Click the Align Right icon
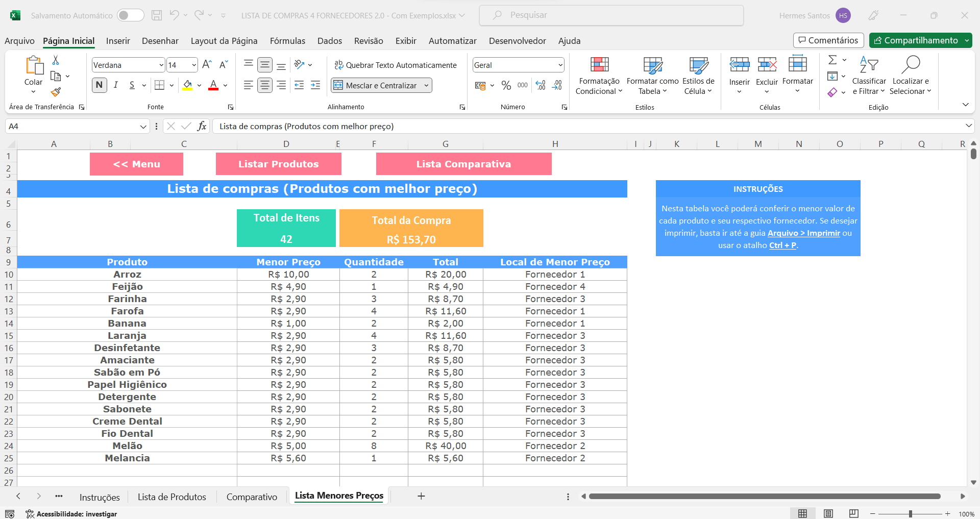This screenshot has height=519, width=980. (x=281, y=85)
